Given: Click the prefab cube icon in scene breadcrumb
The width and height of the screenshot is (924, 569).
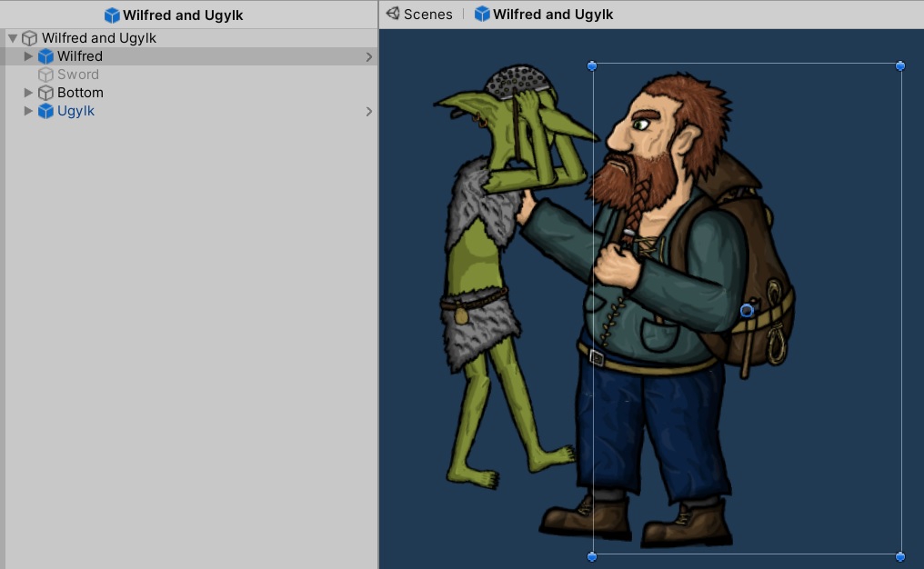Looking at the screenshot, I should tap(482, 14).
